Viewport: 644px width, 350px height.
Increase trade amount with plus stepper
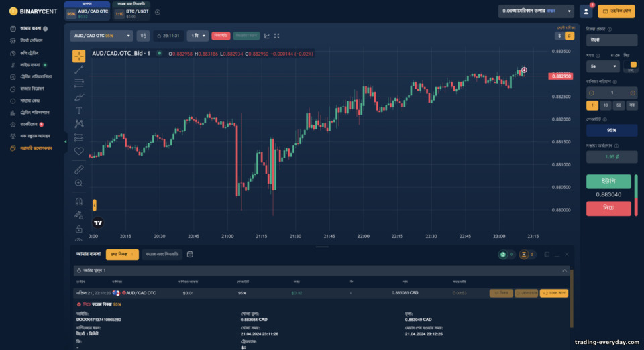tap(633, 93)
